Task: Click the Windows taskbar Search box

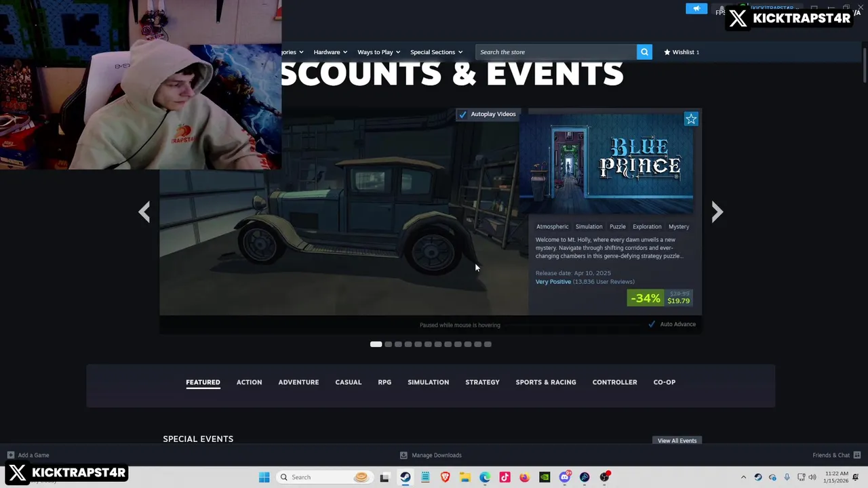Action: [x=325, y=477]
